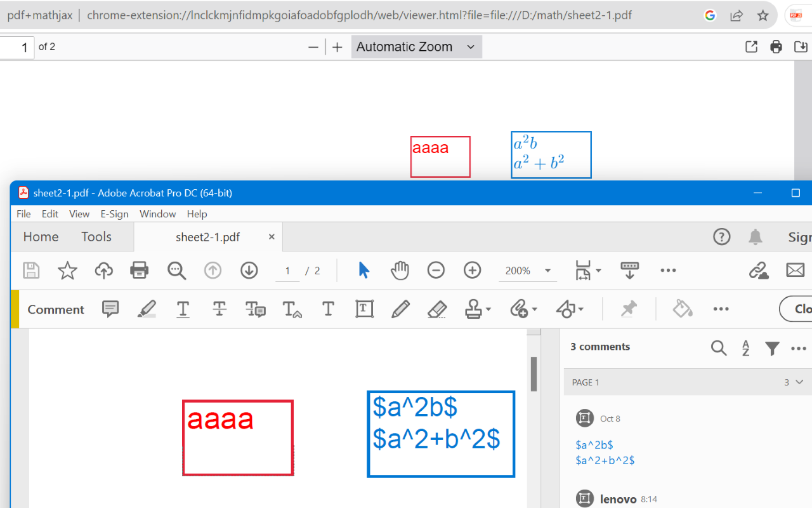Viewport: 812px width, 508px height.
Task: Select the Highlight Text tool
Action: point(147,309)
